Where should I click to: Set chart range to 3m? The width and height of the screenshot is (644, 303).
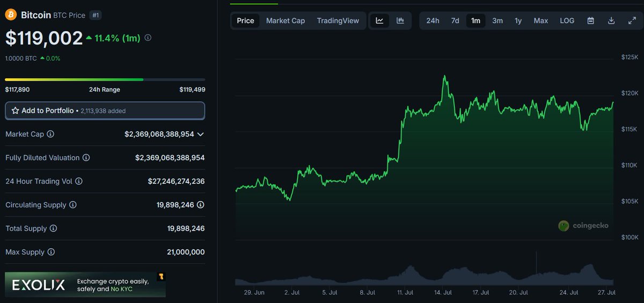497,20
